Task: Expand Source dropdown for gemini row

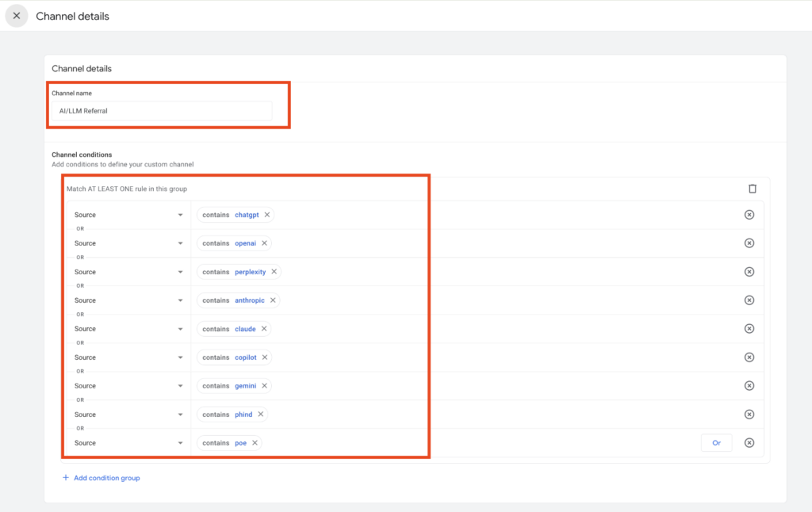Action: [128, 386]
